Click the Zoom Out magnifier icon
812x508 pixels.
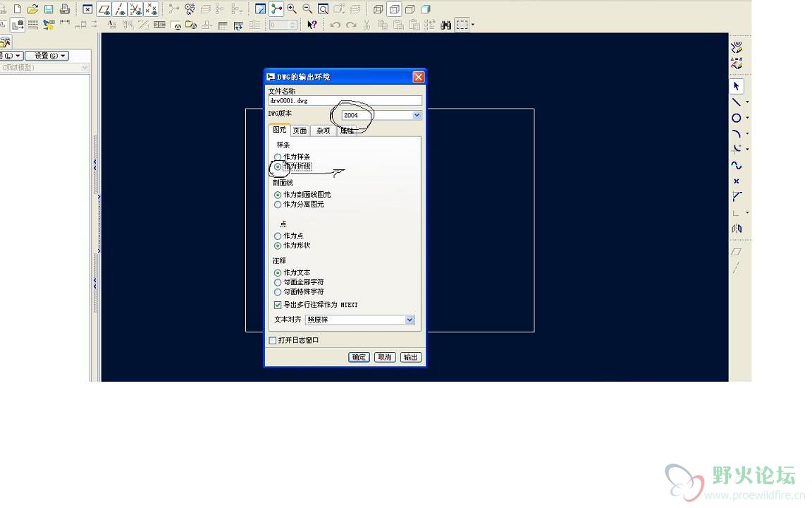point(307,8)
